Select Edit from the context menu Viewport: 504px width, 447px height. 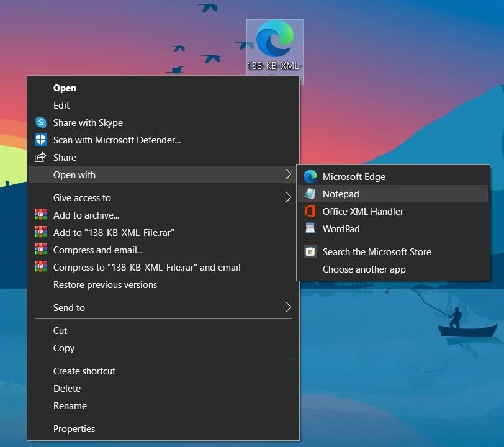click(x=61, y=105)
